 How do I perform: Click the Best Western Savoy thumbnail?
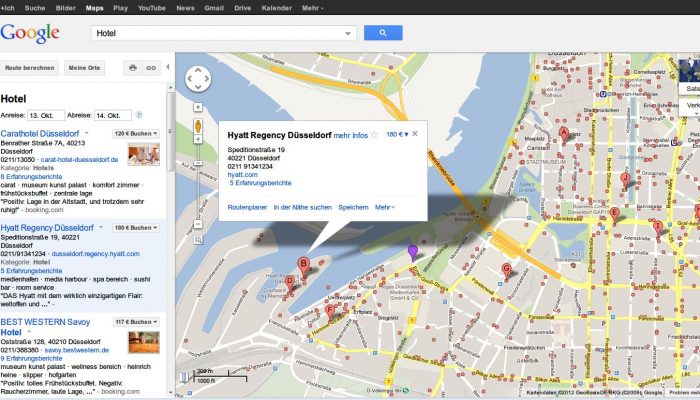click(x=144, y=342)
